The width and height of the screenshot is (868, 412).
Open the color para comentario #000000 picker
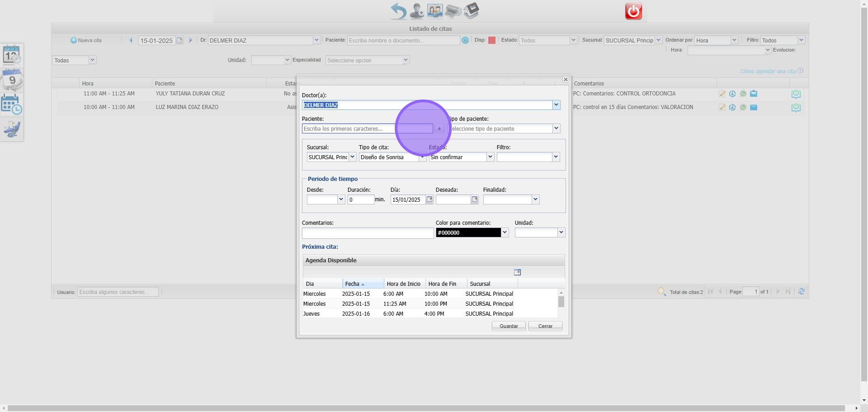coord(505,233)
